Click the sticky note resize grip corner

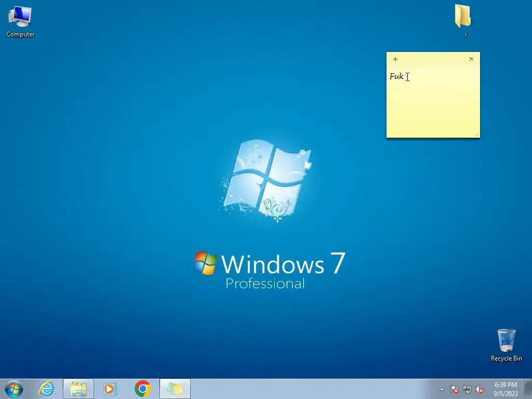pos(477,135)
